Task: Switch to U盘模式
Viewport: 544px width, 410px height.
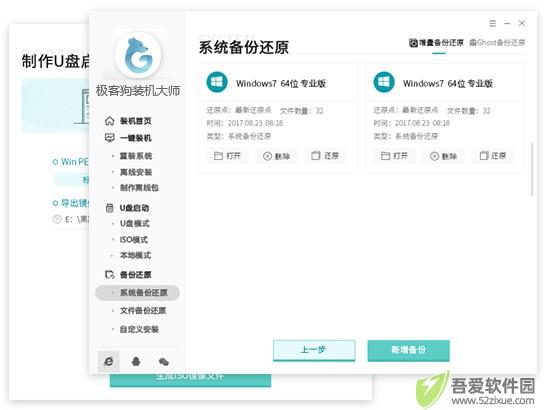Action: pos(135,223)
